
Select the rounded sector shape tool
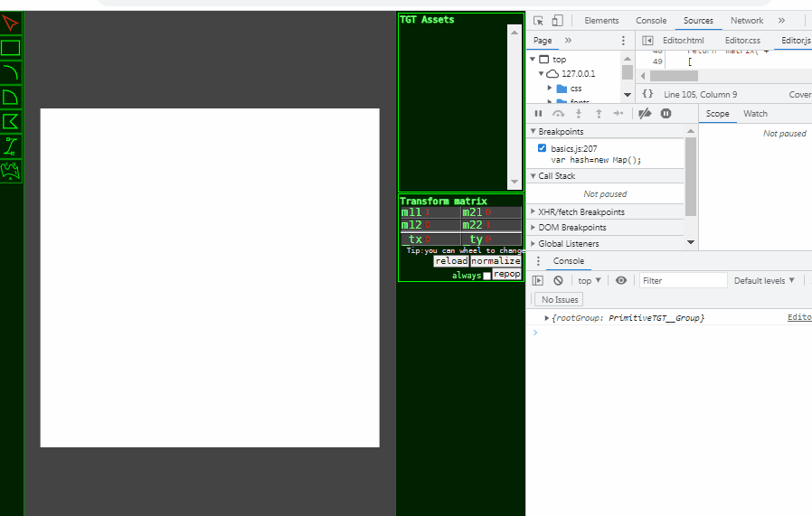click(10, 98)
